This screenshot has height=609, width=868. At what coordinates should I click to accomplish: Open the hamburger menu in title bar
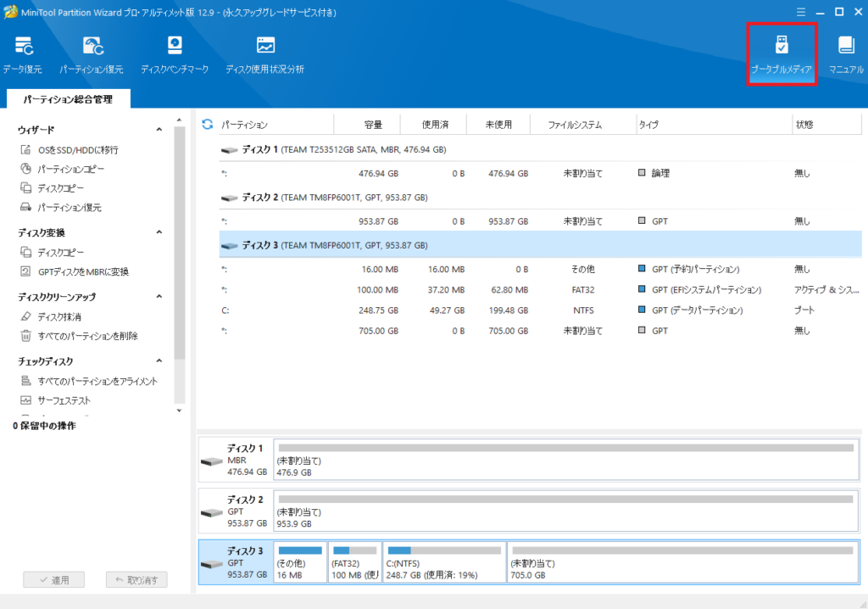click(x=800, y=12)
